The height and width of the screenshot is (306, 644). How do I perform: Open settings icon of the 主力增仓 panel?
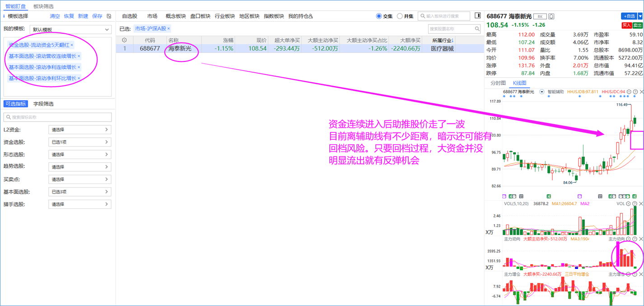pos(629,274)
